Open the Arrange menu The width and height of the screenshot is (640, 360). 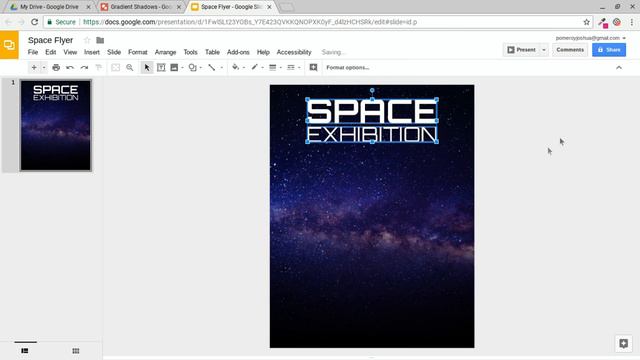pyautogui.click(x=165, y=52)
